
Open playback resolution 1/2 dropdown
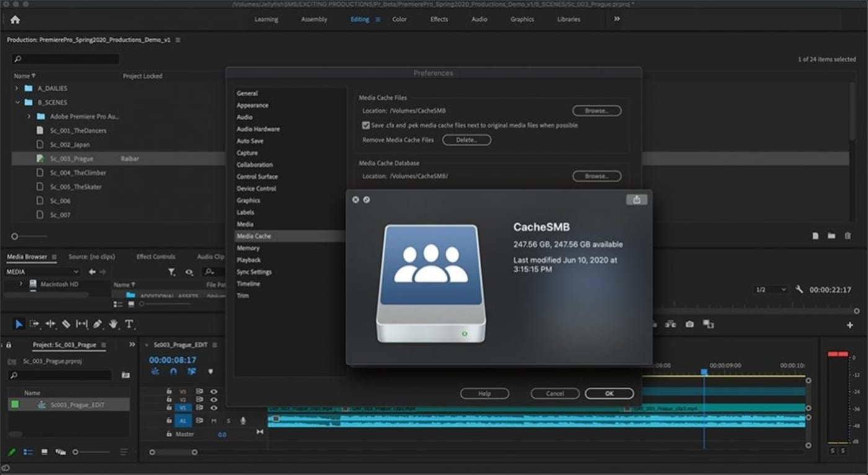[x=771, y=290]
